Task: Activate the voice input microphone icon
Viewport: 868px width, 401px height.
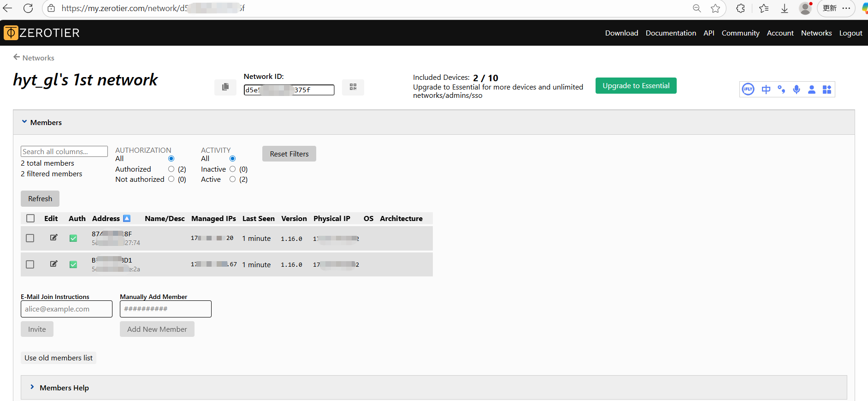Action: [797, 90]
